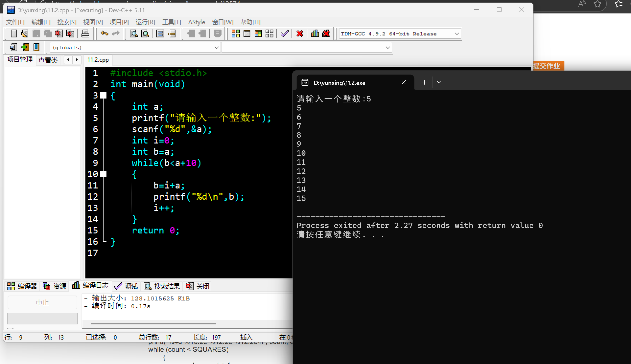
Task: Click the Print toolbar icon
Action: point(85,33)
